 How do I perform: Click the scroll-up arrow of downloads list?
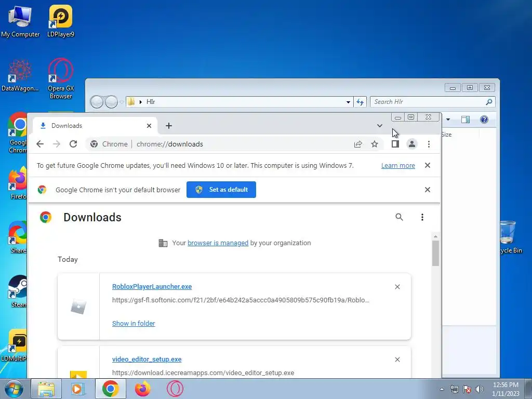click(x=436, y=236)
